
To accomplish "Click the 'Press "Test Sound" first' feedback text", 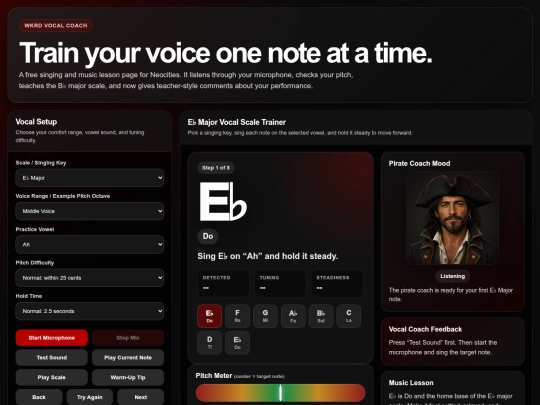I will 443,347.
